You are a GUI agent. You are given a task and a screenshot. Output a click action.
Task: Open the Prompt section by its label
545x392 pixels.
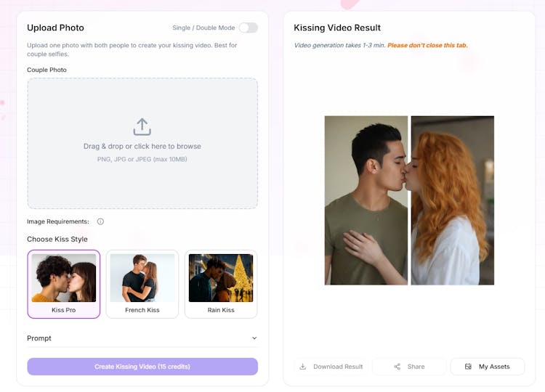point(39,338)
